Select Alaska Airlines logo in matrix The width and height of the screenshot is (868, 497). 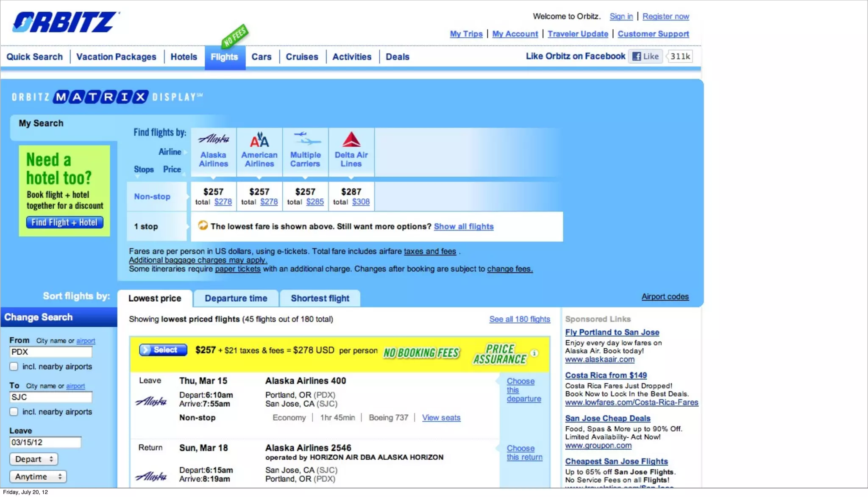click(213, 139)
